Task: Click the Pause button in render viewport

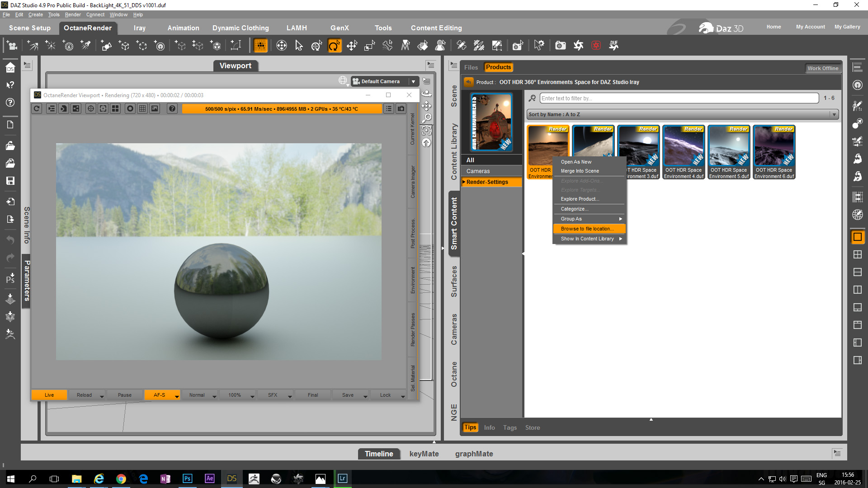Action: pos(124,395)
